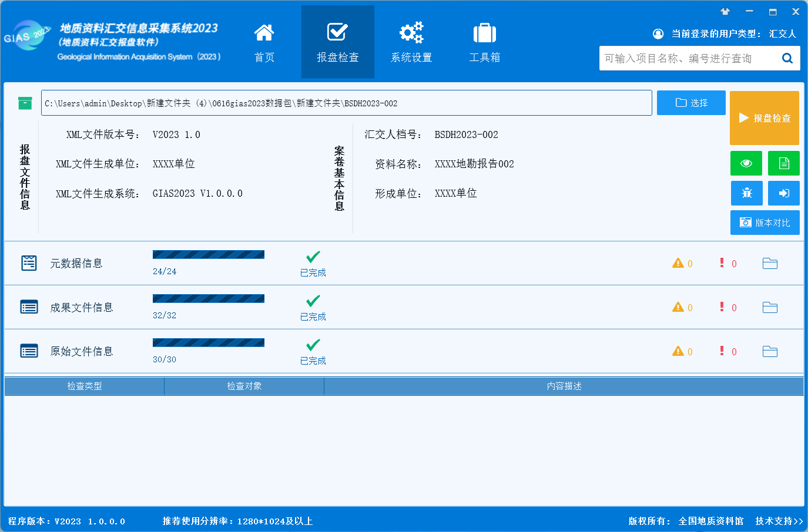The width and height of the screenshot is (808, 532).
Task: Switch to the 报盘检查 tab
Action: coord(338,42)
